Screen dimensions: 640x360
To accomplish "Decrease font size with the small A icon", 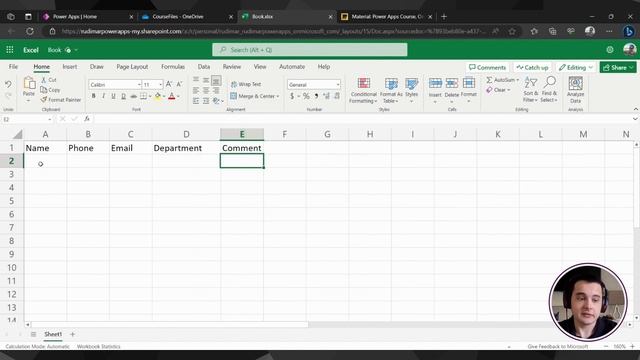I will pyautogui.click(x=179, y=84).
